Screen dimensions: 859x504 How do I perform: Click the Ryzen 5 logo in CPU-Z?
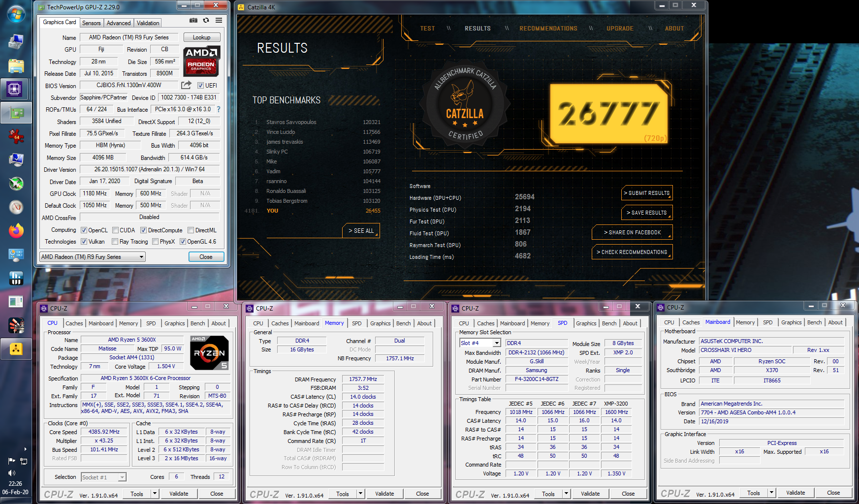210,353
